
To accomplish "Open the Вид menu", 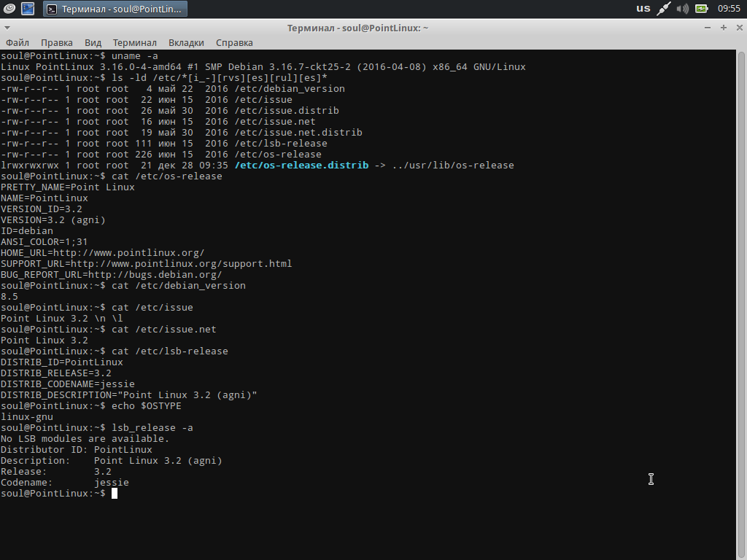I will [x=93, y=42].
